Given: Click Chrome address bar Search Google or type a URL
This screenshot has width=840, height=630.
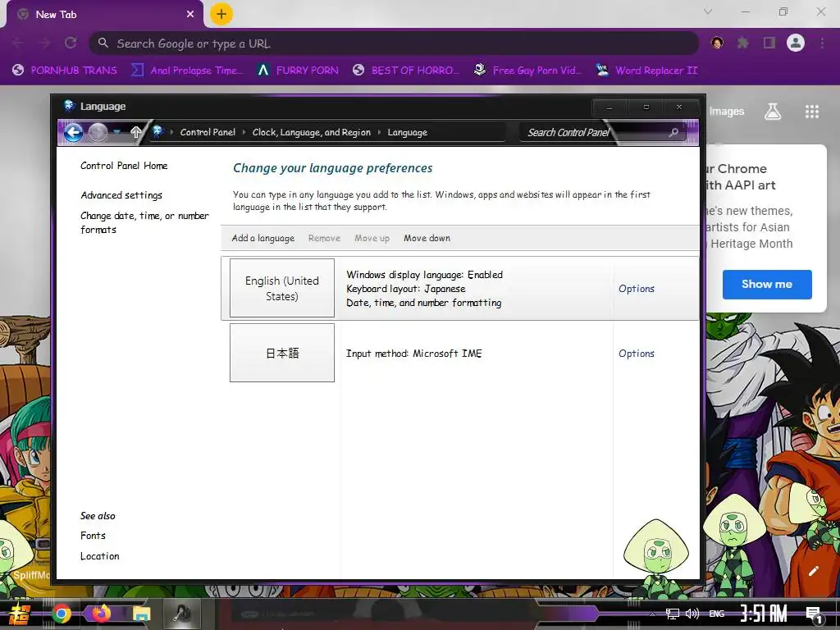Looking at the screenshot, I should (394, 43).
